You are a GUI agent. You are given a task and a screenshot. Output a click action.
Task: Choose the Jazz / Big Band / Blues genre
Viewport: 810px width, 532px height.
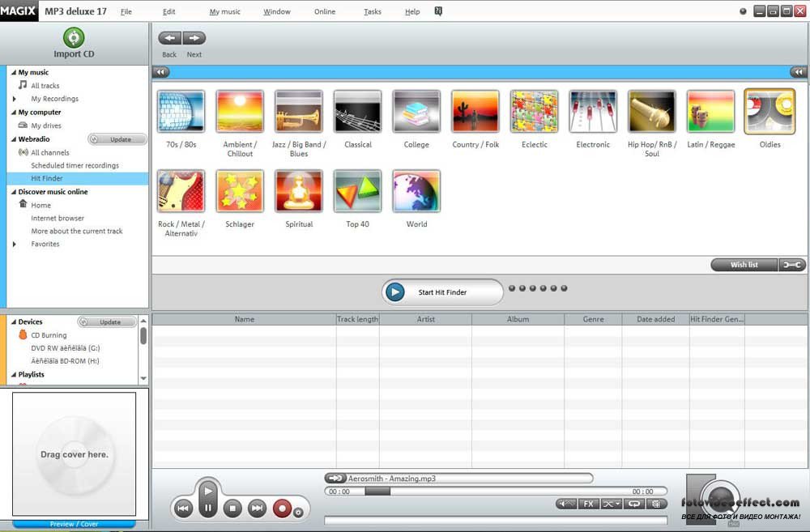coord(299,112)
